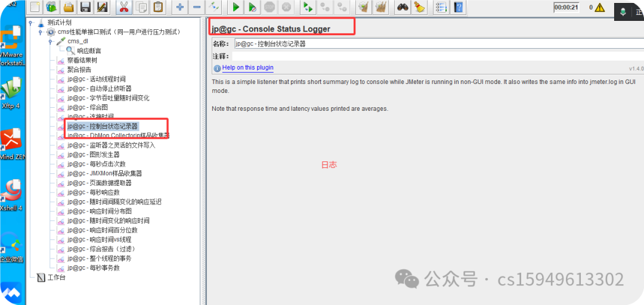Viewport: 644px width, 305px height.
Task: Click the grey Stop sign icon
Action: tap(270, 7)
